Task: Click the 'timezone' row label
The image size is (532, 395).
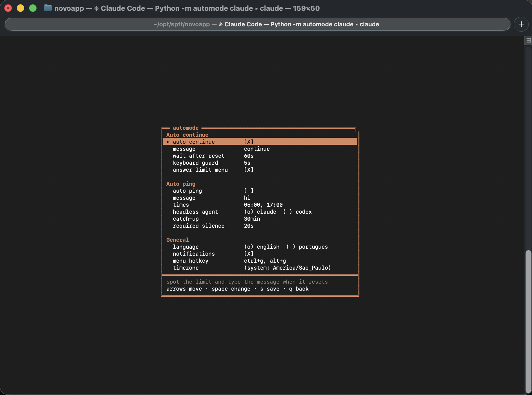Action: (186, 268)
